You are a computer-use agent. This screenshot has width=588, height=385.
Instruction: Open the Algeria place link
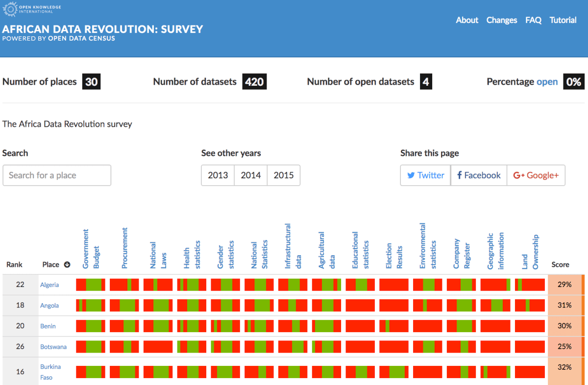[49, 285]
